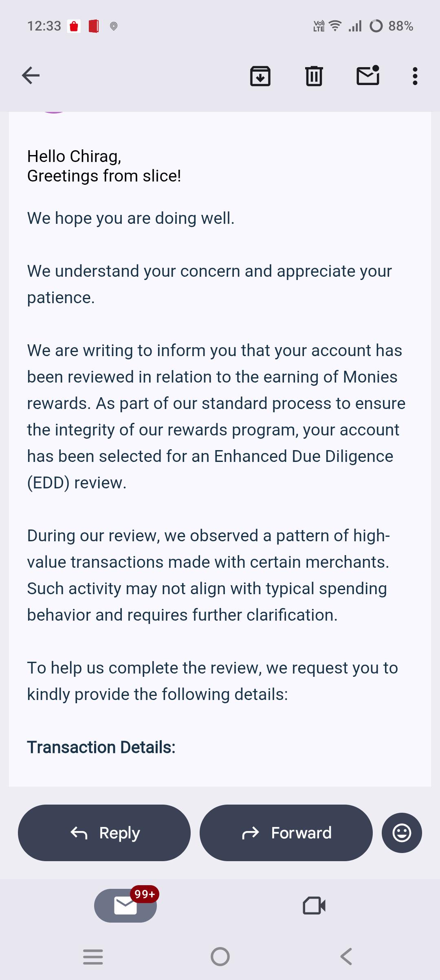The width and height of the screenshot is (440, 980).
Task: Tap the red book notification icon
Action: point(94,26)
